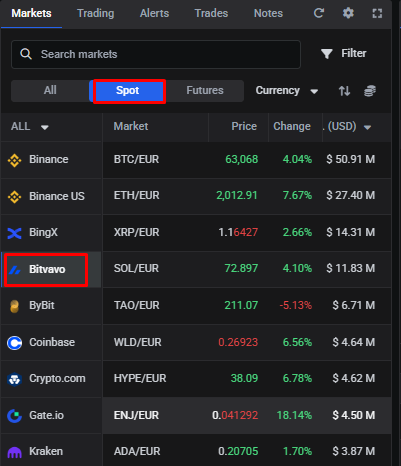Open the XRP/EUR market row
Screen dimensions: 401x466
tap(247, 233)
